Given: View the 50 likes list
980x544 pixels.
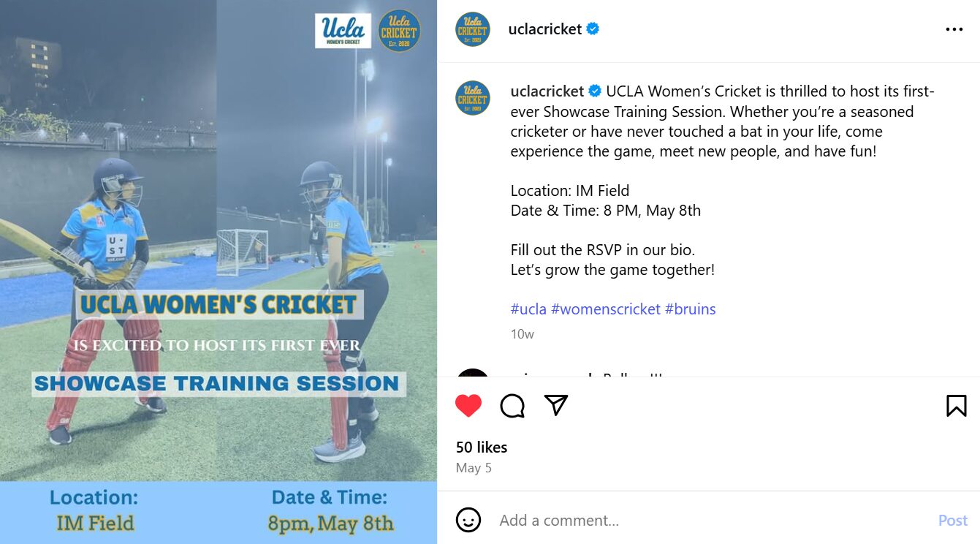Looking at the screenshot, I should 482,447.
